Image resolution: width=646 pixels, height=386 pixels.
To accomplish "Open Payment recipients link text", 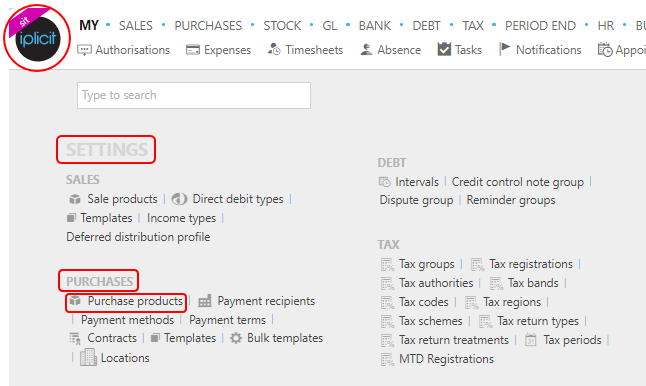I will [266, 301].
